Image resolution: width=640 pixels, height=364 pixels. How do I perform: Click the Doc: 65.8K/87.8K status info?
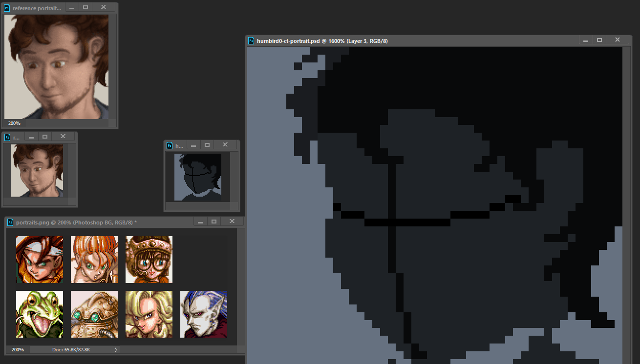coord(71,350)
